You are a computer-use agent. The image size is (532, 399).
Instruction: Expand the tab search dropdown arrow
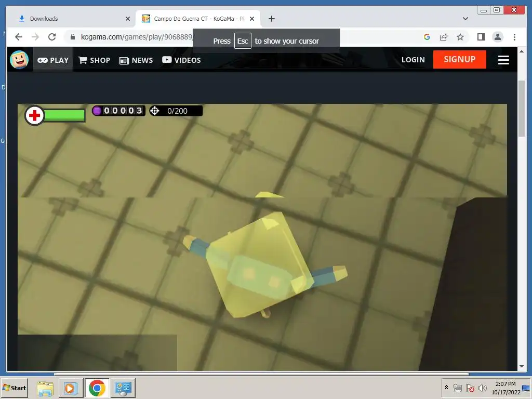pyautogui.click(x=465, y=19)
